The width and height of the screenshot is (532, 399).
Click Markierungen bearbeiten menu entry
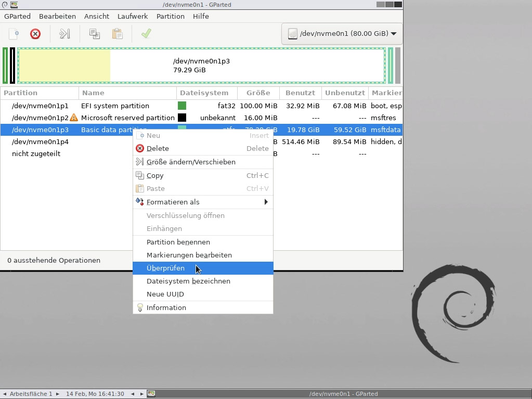(x=189, y=255)
